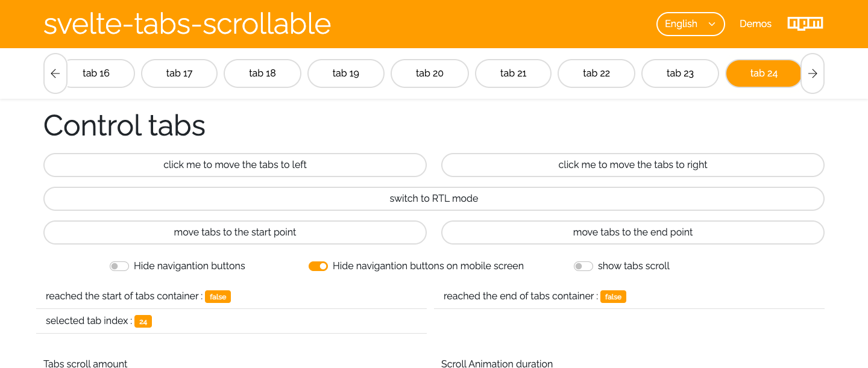
Task: Click the selected tab index '24' badge
Action: (143, 322)
